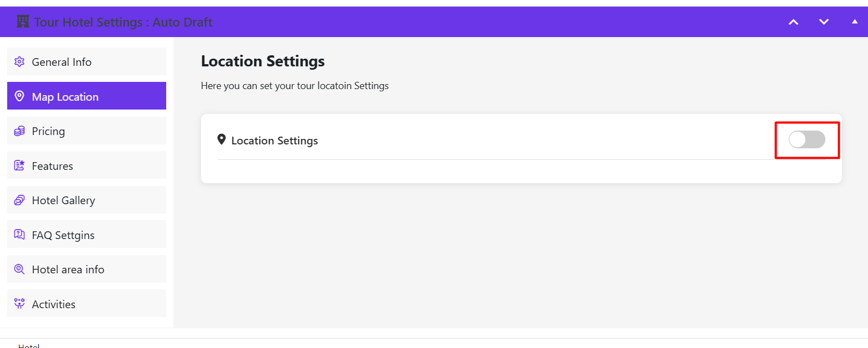868x348 pixels.
Task: Collapse panel using small triangle arrow
Action: (854, 22)
